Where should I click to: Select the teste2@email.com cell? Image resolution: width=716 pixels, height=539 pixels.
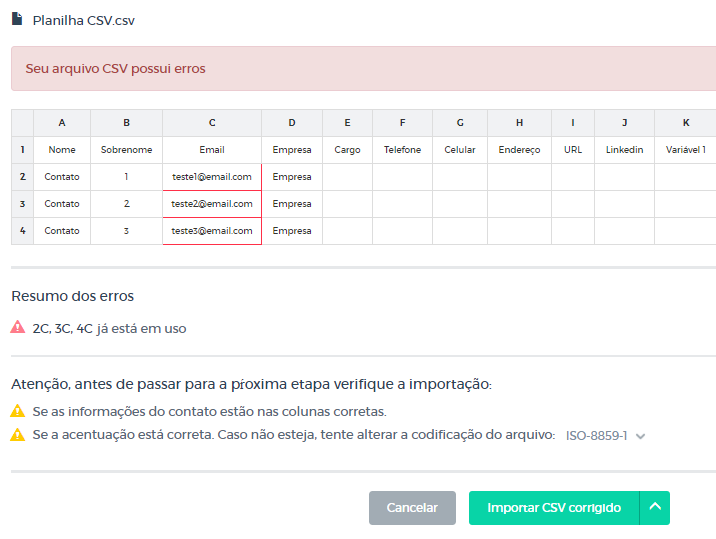click(212, 204)
